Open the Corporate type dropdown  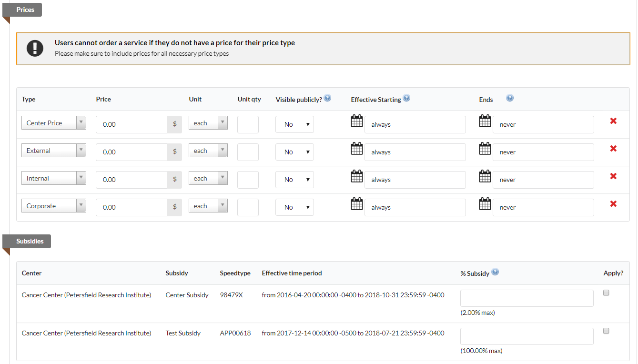[x=54, y=206]
